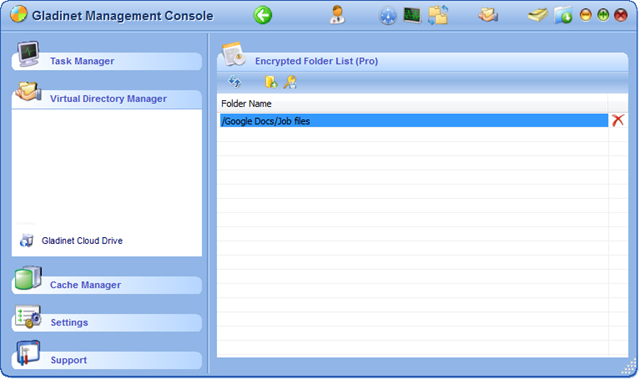The image size is (640, 380).
Task: Open the green task monitor screen icon
Action: point(412,16)
